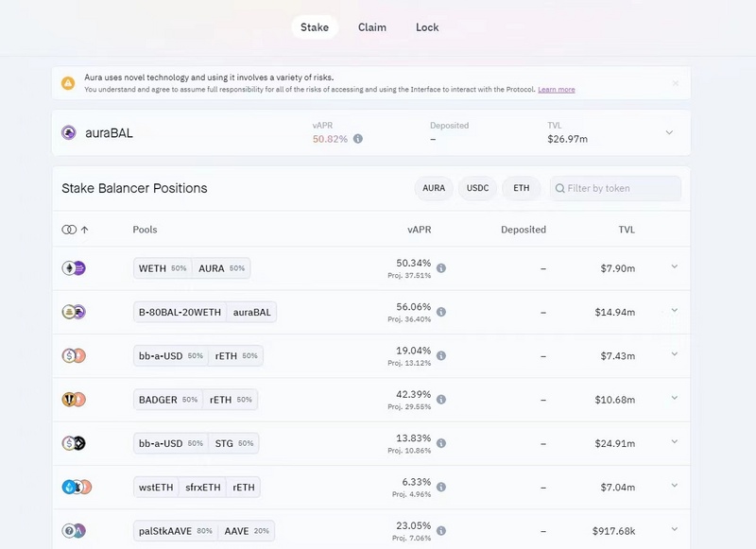
Task: Toggle the USDC token filter chip
Action: [477, 188]
